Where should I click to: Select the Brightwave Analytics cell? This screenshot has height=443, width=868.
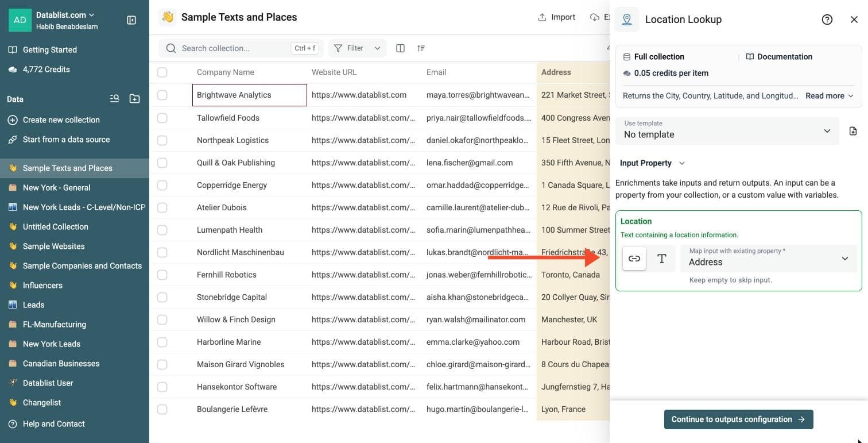250,95
